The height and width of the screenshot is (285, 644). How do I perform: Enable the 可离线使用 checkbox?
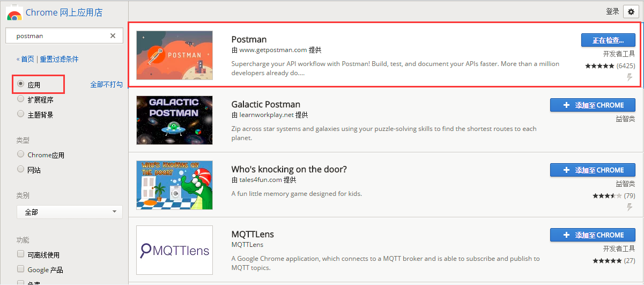pos(21,254)
